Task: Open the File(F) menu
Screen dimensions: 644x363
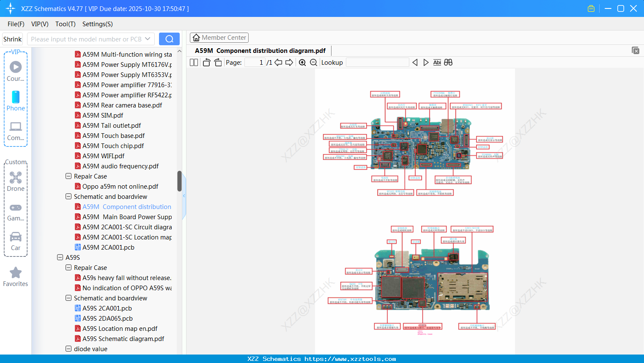Action: pos(16,24)
